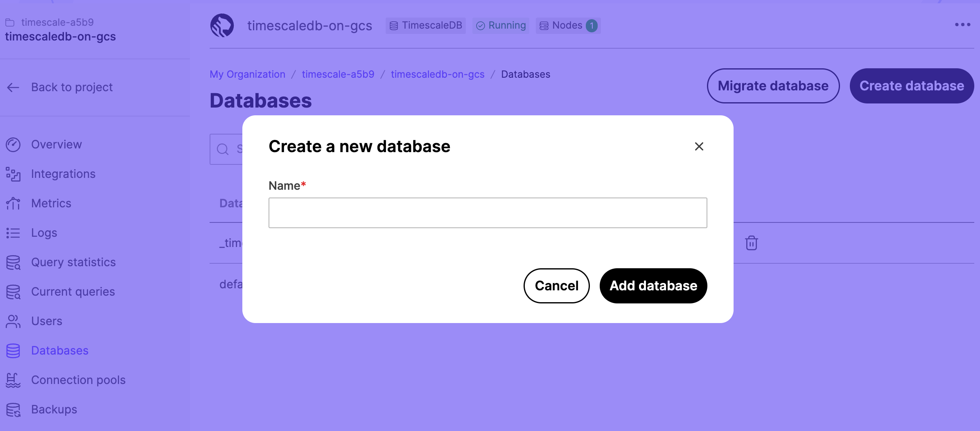Click the Databases stack icon
Viewport: 980px width, 431px height.
point(13,350)
